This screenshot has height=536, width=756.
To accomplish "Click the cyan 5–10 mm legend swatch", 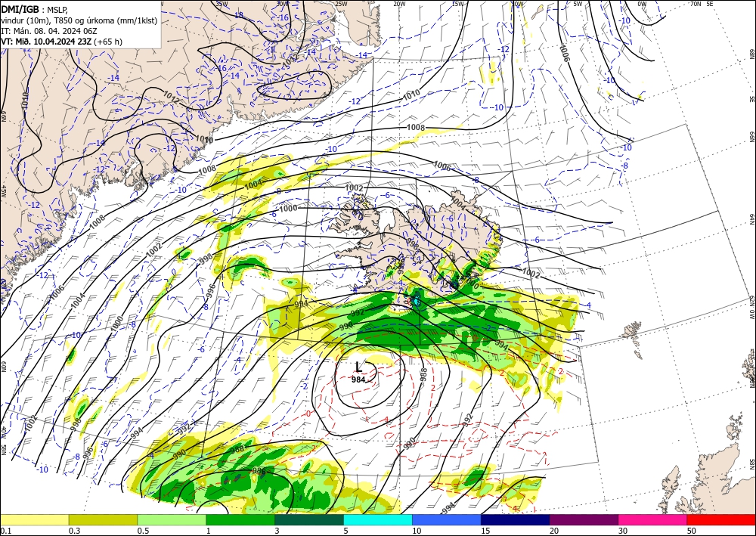I will pyautogui.click(x=378, y=519).
